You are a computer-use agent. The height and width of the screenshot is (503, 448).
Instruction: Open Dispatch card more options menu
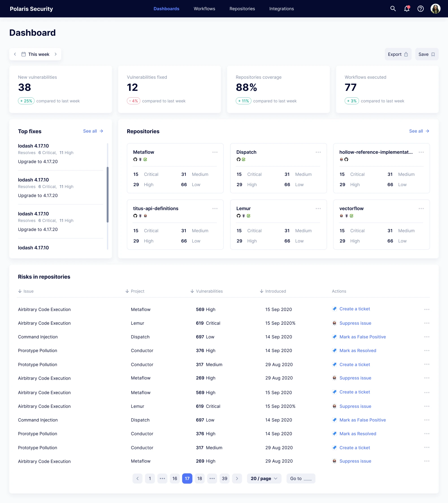coord(318,152)
